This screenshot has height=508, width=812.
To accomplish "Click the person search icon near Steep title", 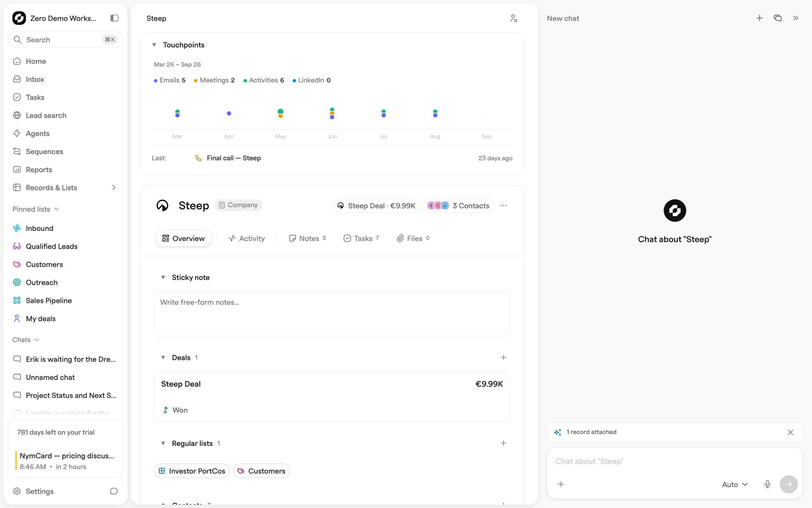I will coord(513,18).
